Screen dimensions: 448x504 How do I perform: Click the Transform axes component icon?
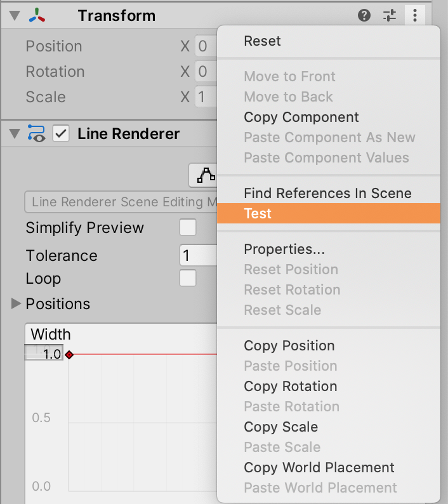37,15
